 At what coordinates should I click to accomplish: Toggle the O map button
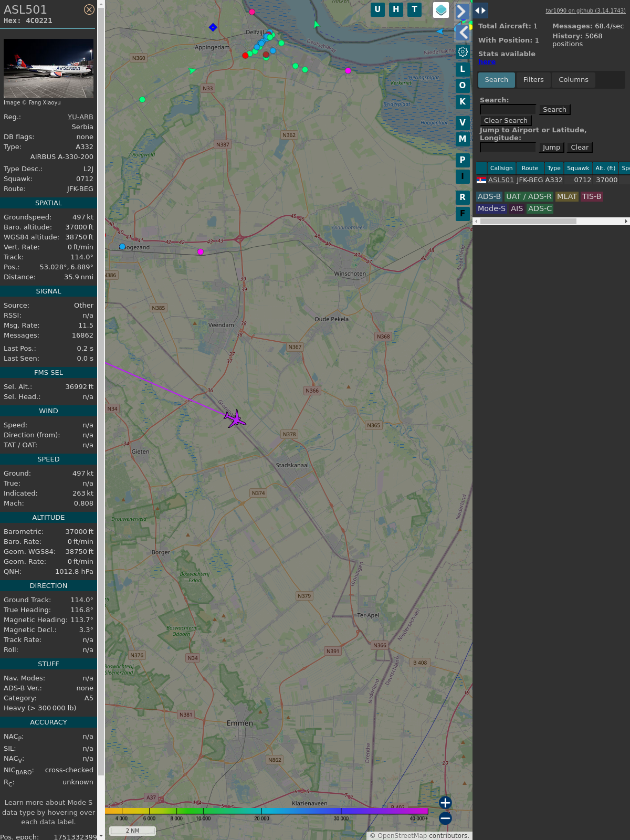[463, 85]
